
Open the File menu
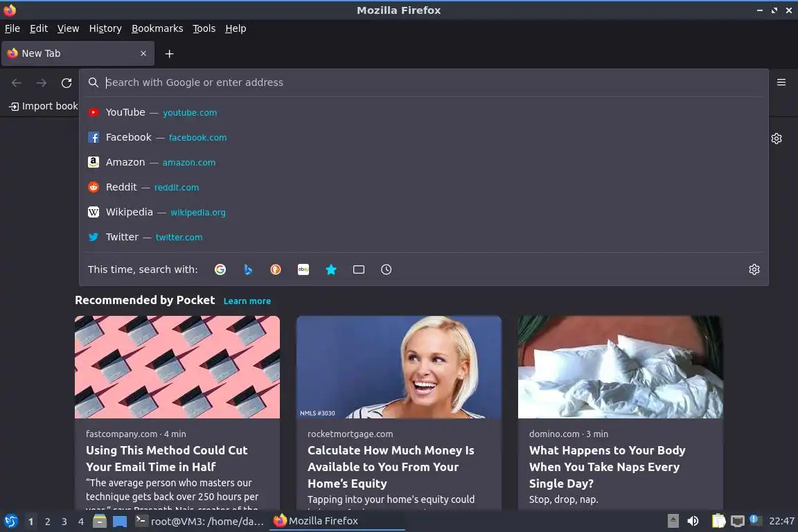click(12, 28)
